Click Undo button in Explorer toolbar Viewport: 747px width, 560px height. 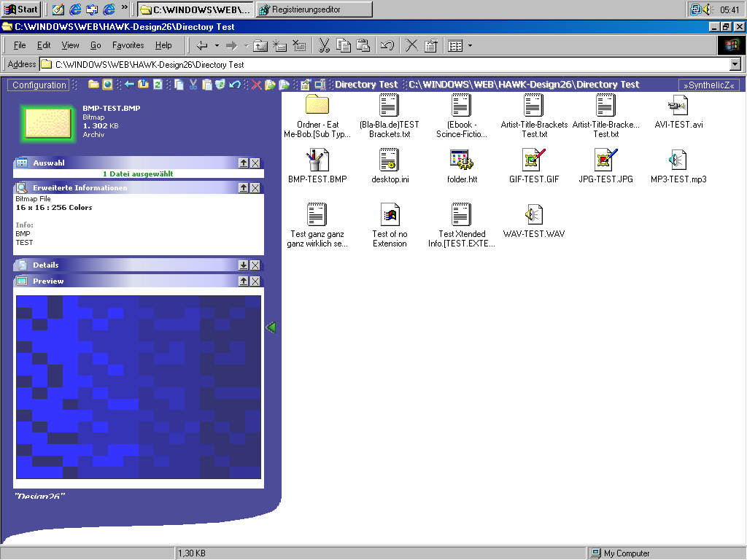tap(387, 46)
